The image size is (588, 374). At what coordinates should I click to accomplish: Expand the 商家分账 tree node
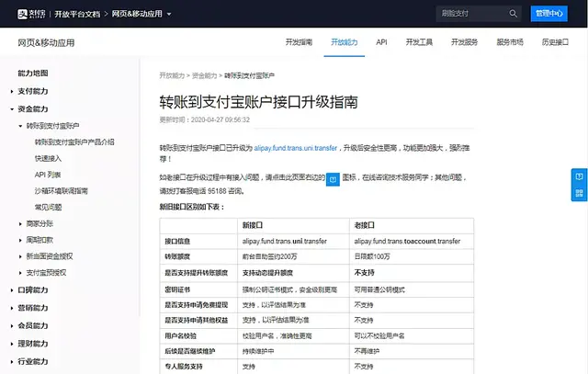[x=20, y=224]
